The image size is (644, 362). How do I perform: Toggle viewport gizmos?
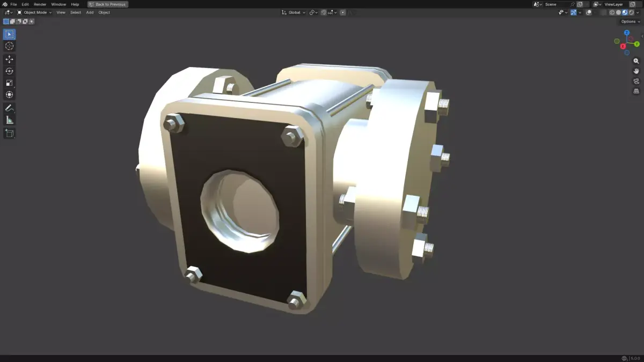coord(574,12)
